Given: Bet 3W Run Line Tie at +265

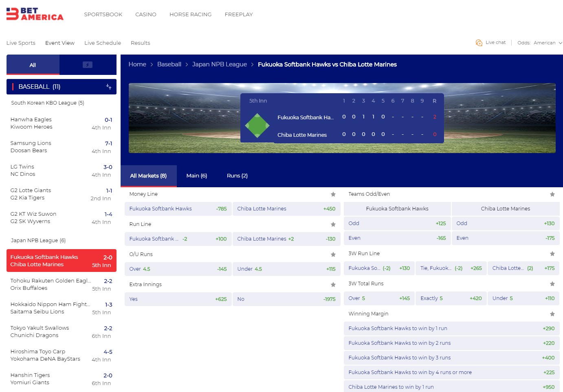Looking at the screenshot, I should [x=451, y=268].
